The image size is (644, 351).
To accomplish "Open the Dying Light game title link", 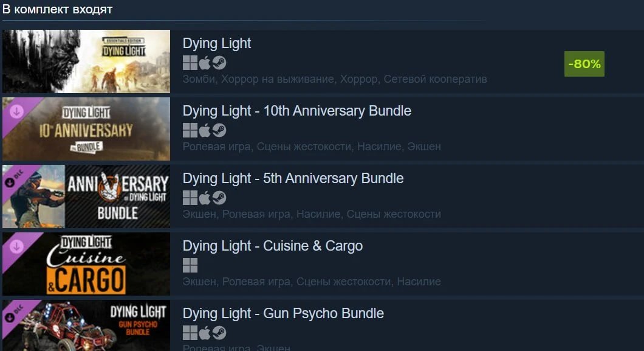I will (x=217, y=43).
